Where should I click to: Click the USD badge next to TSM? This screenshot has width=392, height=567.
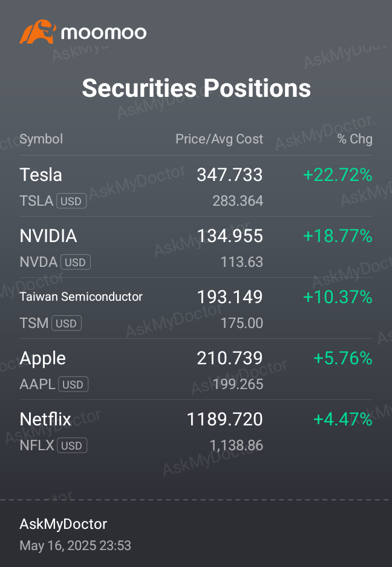point(67,323)
